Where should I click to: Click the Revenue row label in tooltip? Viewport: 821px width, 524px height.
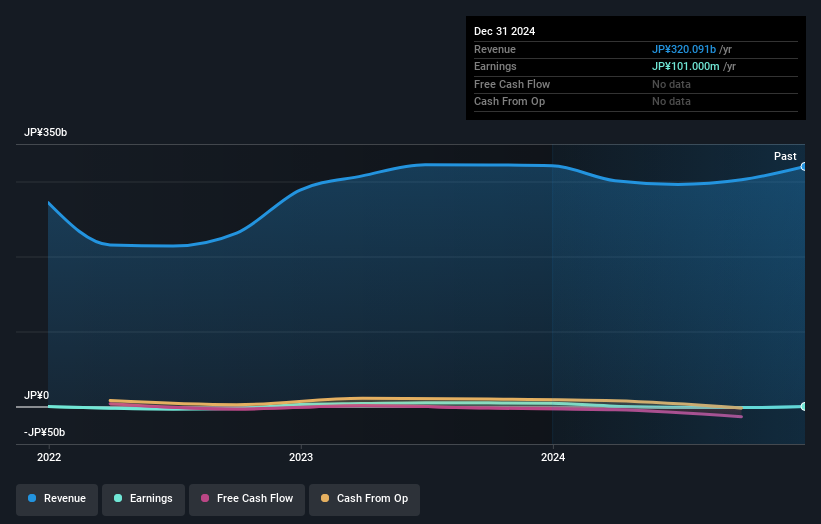495,49
